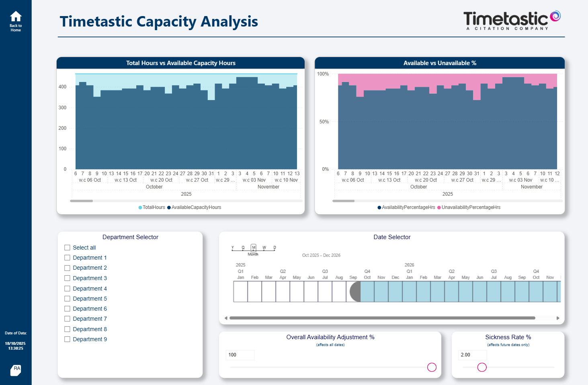Click the Total Hours chart horizontal scrollbar
The height and width of the screenshot is (385, 588).
point(82,201)
